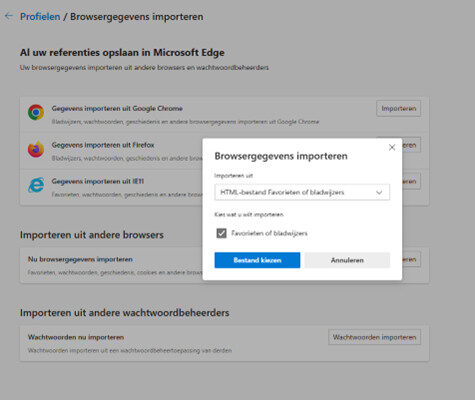
Task: Uncheck Favorieten of bladwijzers checkbox
Action: pos(221,233)
